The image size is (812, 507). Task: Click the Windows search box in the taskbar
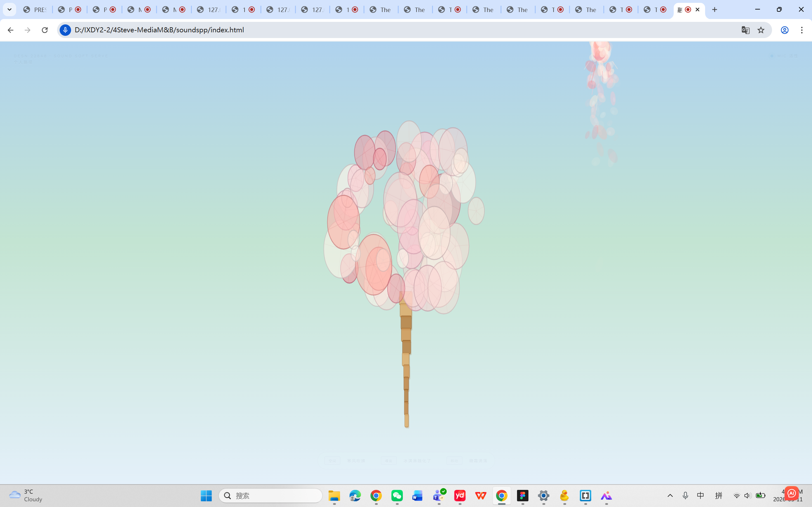click(271, 496)
